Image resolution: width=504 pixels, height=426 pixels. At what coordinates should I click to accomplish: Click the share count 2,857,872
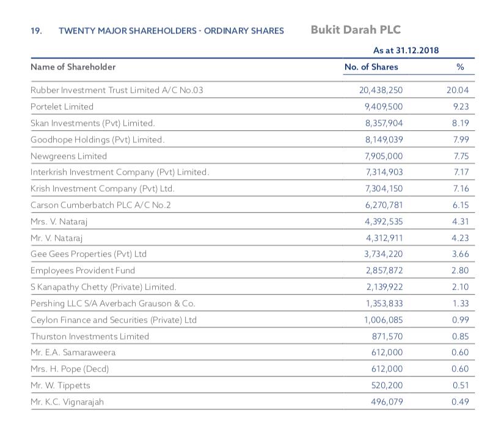pos(384,271)
